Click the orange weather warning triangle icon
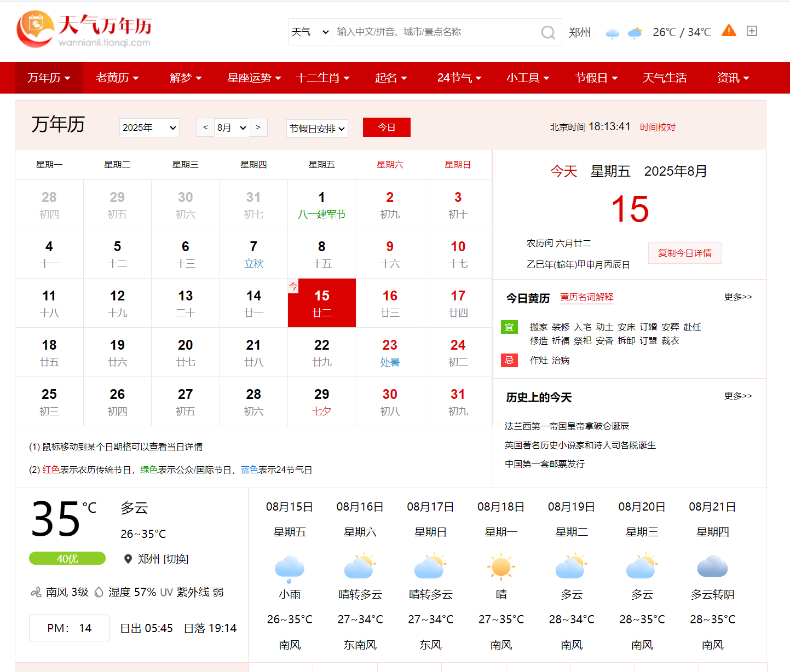Screen dimensions: 790x672 pyautogui.click(x=729, y=31)
